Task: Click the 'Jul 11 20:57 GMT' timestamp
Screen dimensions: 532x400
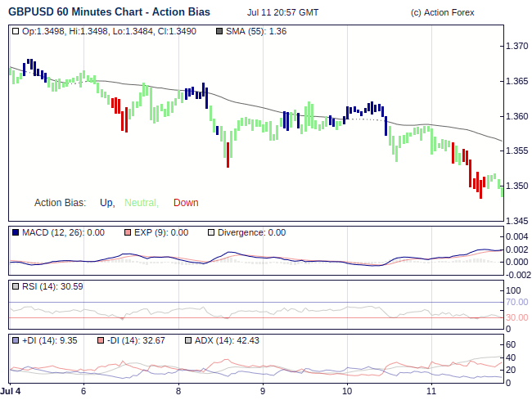Action: (x=282, y=13)
